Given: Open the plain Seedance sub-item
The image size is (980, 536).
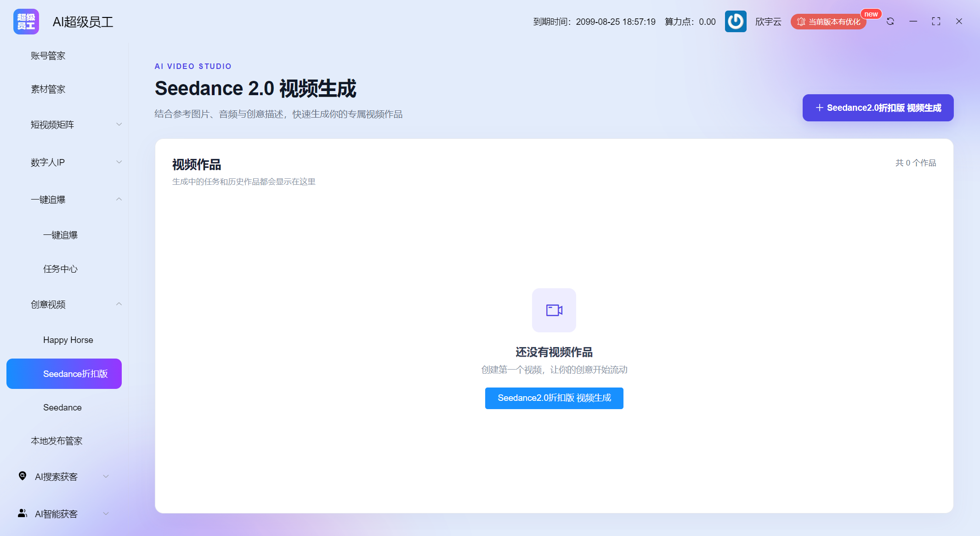Looking at the screenshot, I should [x=64, y=407].
